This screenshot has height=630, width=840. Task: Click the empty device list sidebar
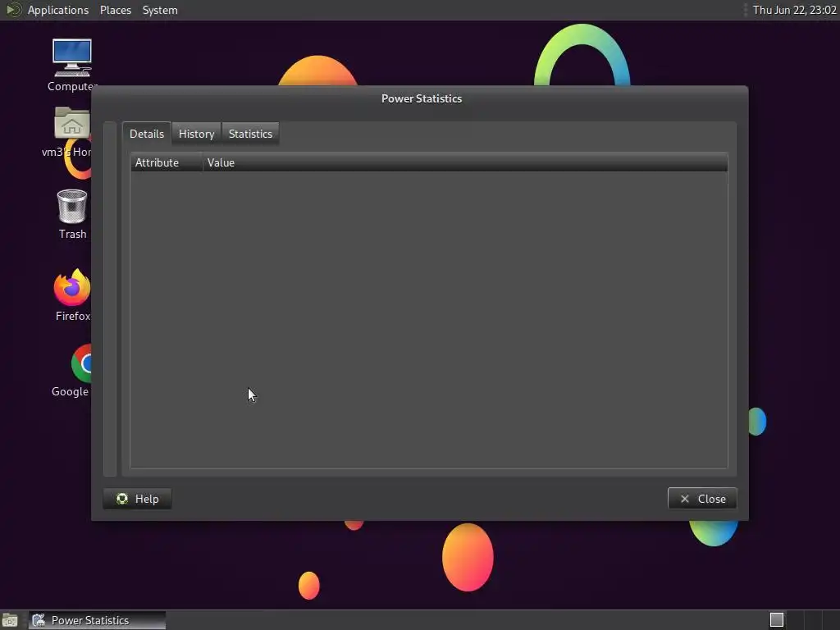[110, 299]
